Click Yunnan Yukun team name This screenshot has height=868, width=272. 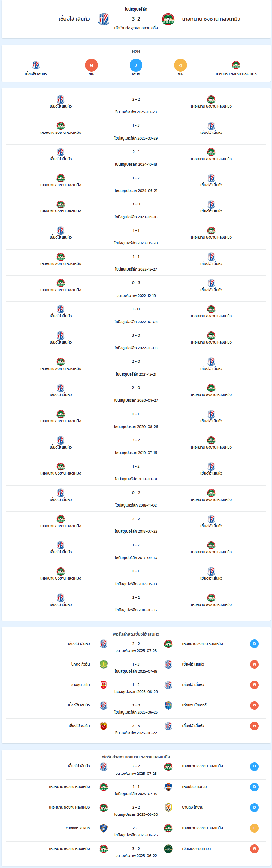[x=77, y=828]
